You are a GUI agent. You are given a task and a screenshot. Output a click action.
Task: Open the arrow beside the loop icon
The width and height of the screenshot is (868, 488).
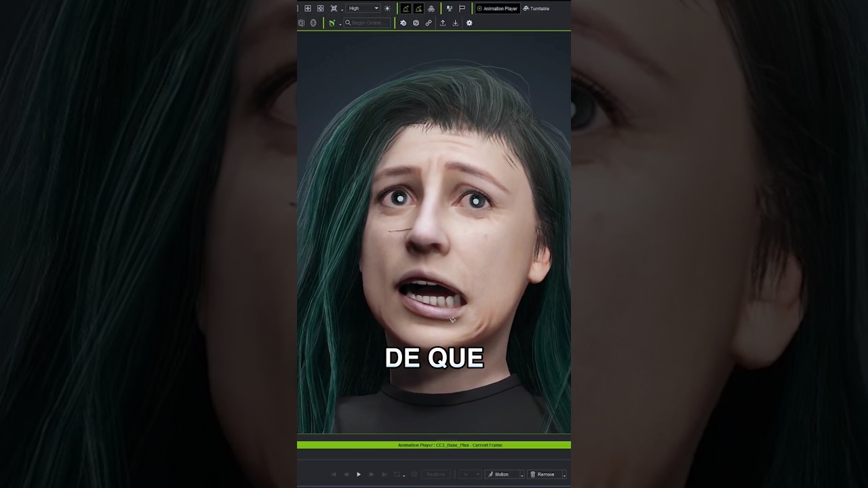(404, 476)
